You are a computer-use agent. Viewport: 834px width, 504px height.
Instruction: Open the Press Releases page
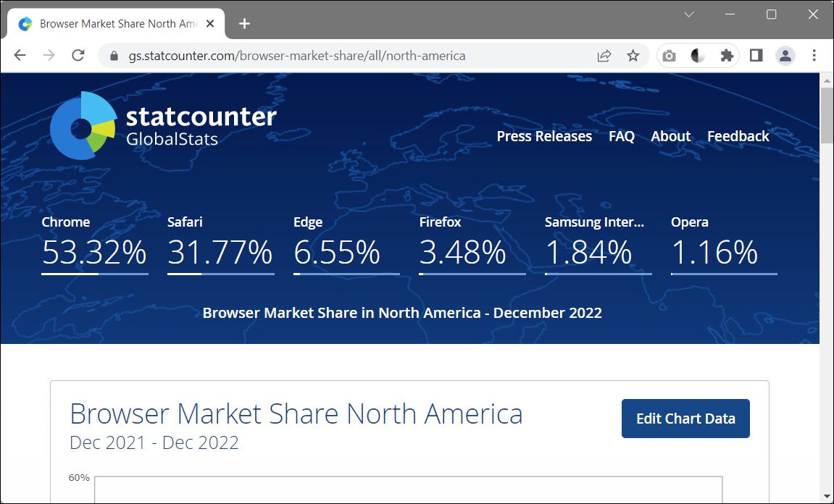tap(543, 136)
